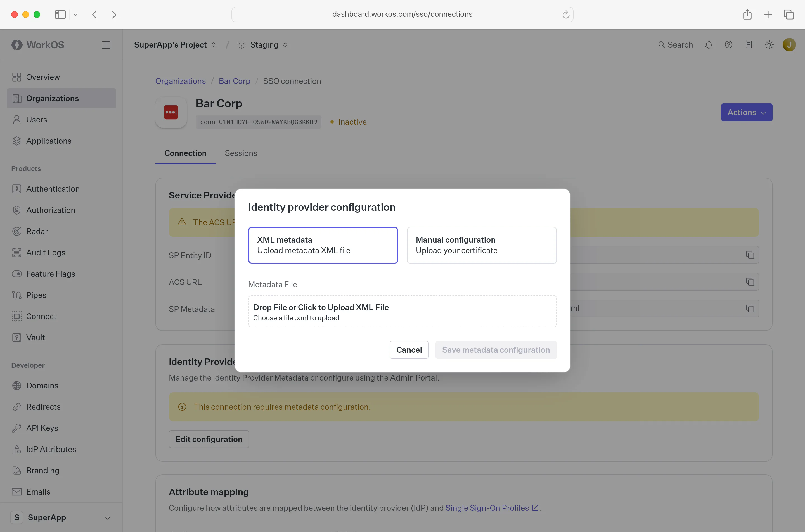Open Organizations in the sidebar
The height and width of the screenshot is (532, 805).
[x=61, y=98]
